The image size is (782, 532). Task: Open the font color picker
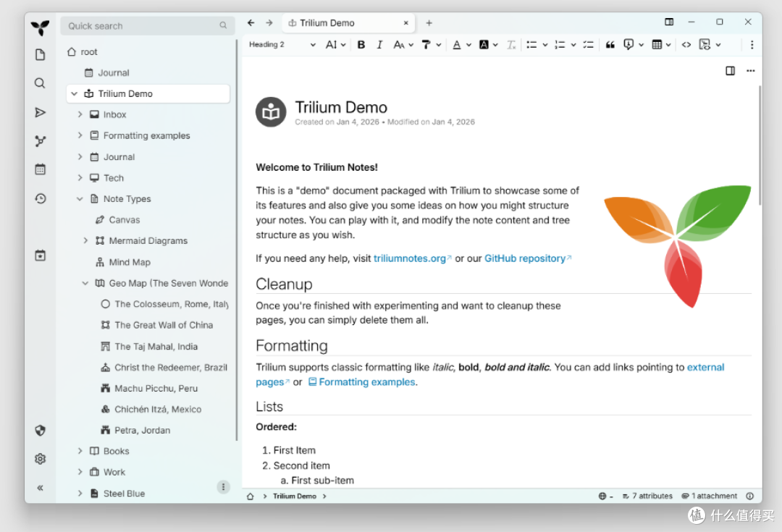pos(461,45)
